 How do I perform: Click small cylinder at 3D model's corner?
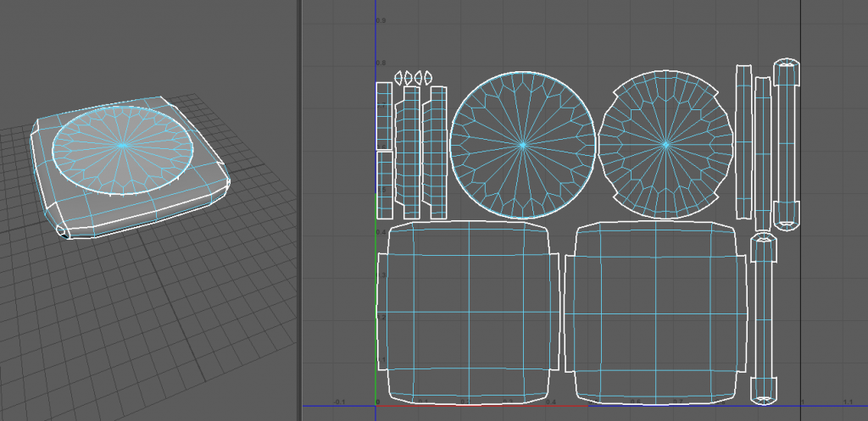click(63, 231)
